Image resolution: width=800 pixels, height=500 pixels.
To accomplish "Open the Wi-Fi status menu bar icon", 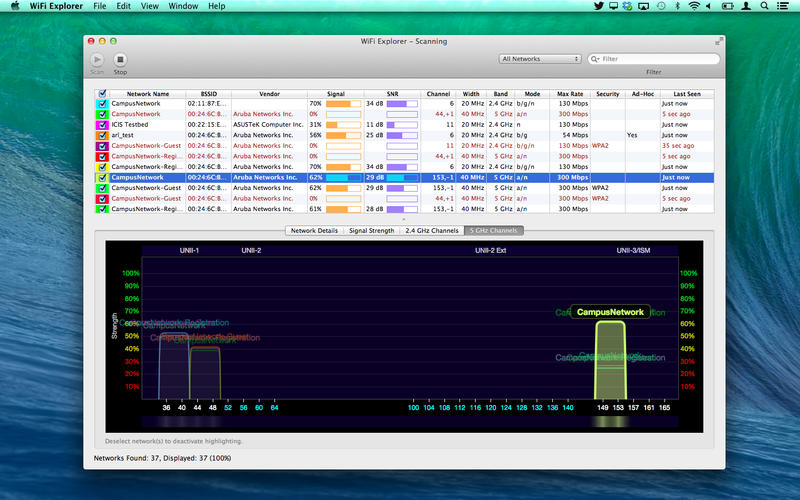I will pos(694,6).
